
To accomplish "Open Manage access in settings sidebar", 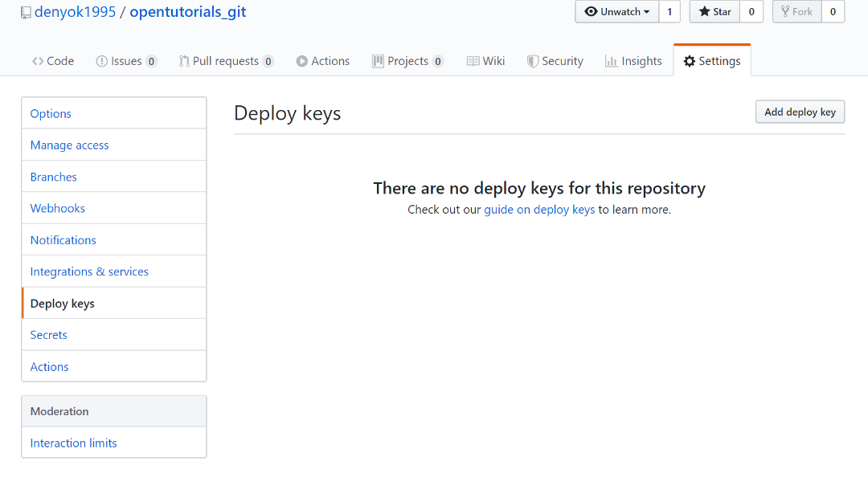I will coord(114,145).
